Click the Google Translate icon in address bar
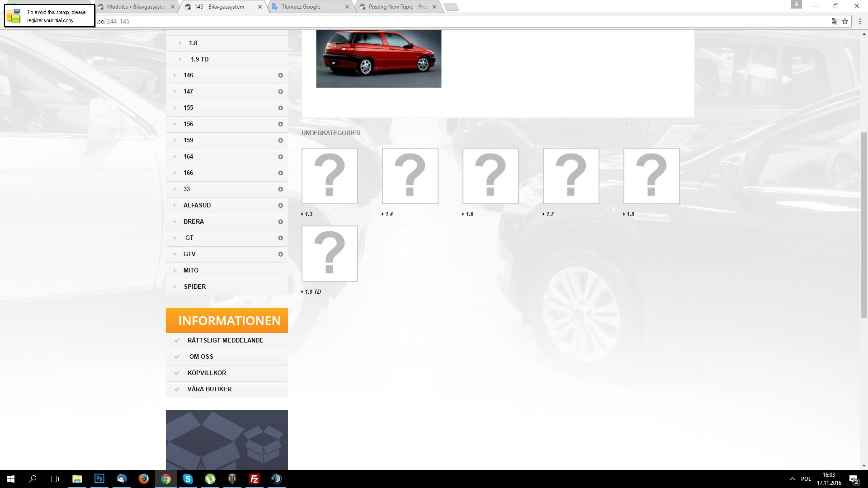Image resolution: width=868 pixels, height=488 pixels. (835, 21)
